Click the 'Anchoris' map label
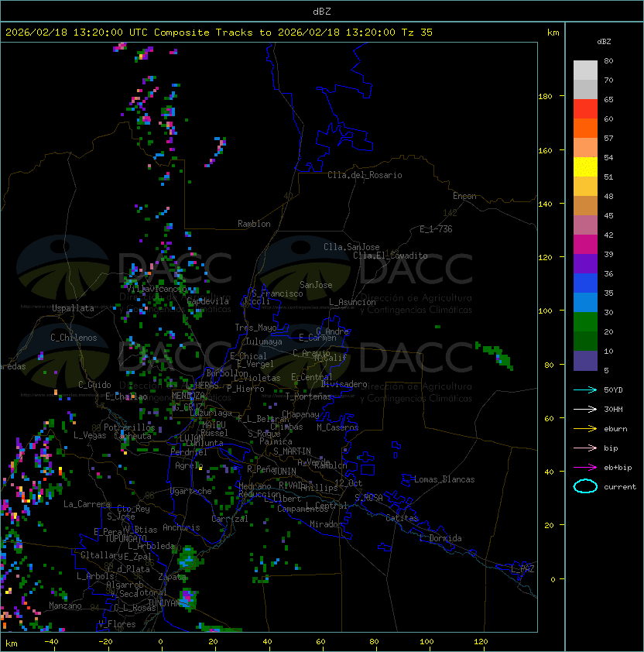This screenshot has height=652, width=644. pyautogui.click(x=181, y=527)
